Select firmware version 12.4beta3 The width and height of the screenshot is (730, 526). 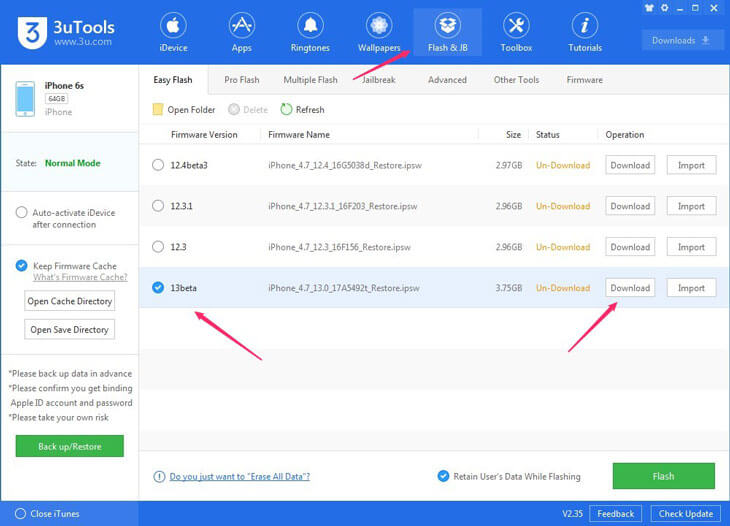click(x=158, y=165)
